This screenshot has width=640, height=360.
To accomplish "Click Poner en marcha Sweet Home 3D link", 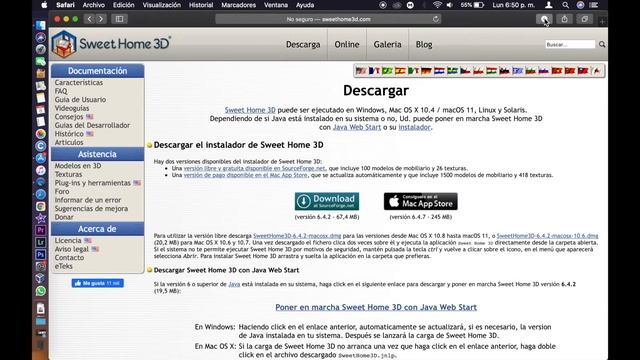I will coord(376,307).
